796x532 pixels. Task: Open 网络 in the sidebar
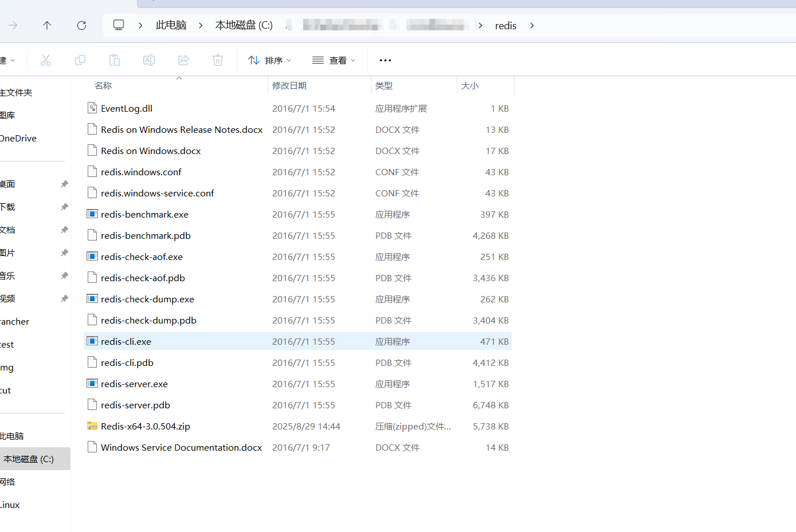8,482
